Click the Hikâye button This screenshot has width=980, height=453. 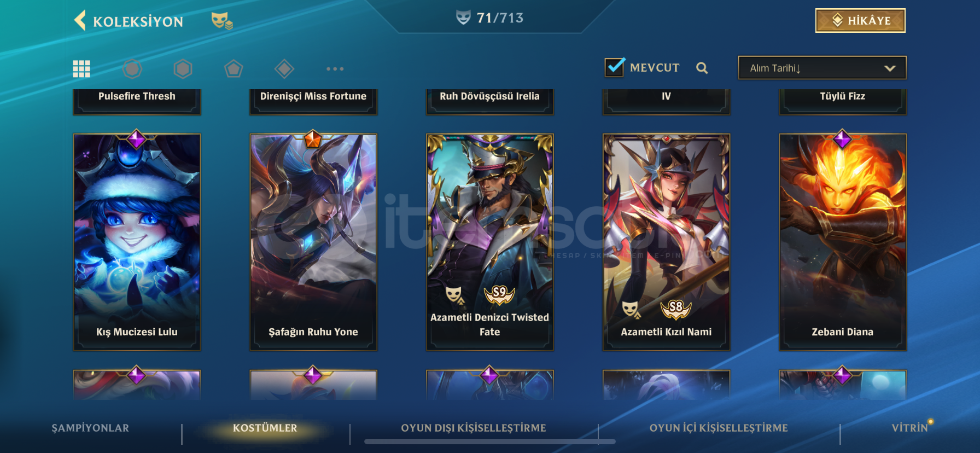pyautogui.click(x=860, y=21)
